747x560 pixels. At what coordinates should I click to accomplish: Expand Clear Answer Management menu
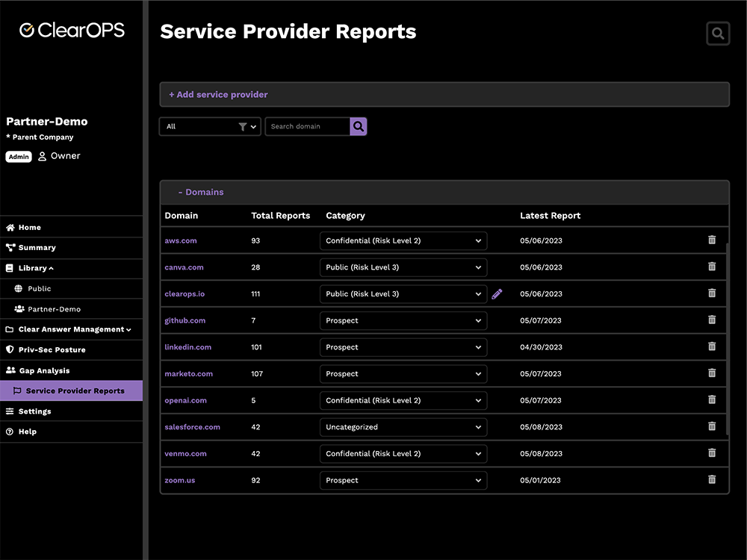(72, 329)
